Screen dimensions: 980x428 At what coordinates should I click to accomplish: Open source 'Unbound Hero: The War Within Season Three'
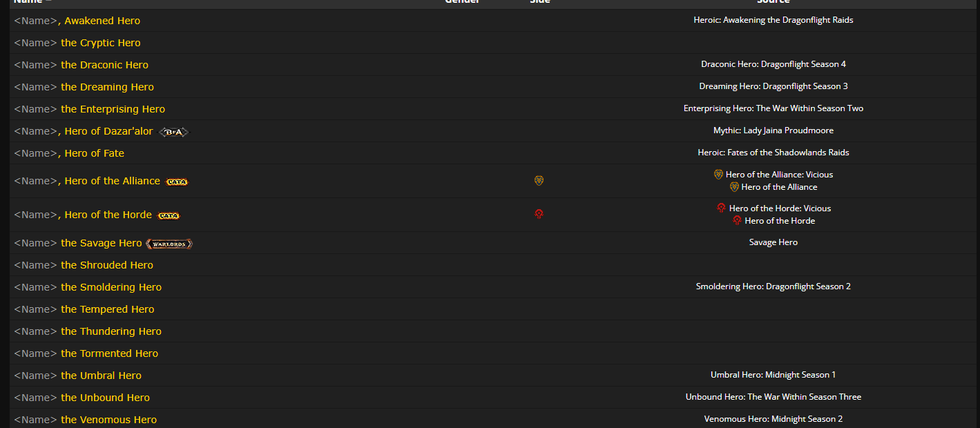[774, 397]
